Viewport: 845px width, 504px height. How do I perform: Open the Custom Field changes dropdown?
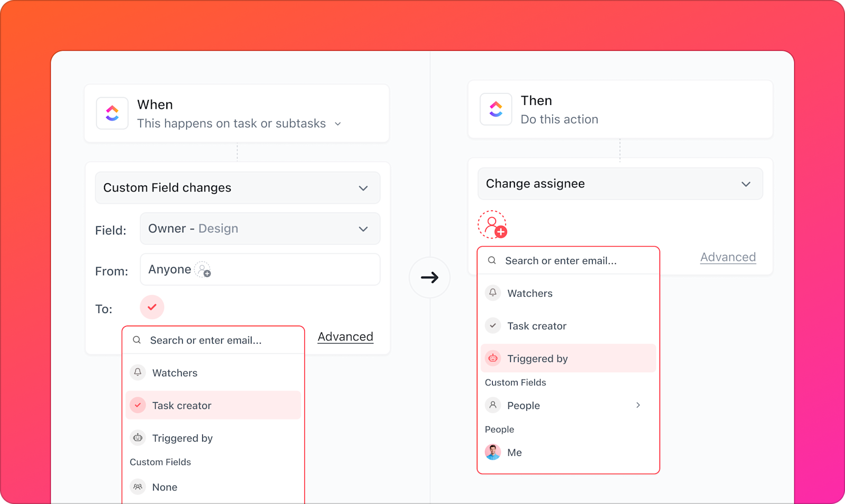point(237,187)
